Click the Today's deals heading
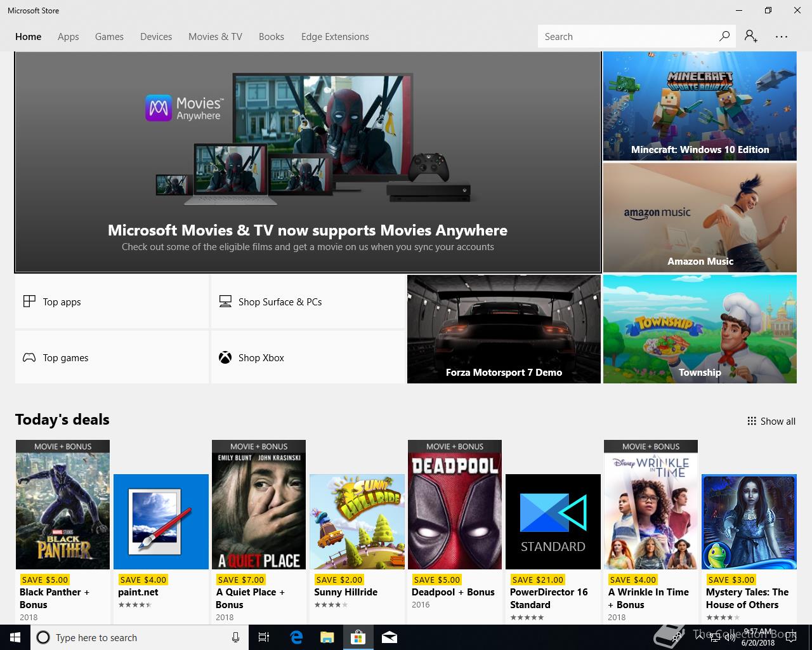This screenshot has height=650, width=812. [62, 420]
